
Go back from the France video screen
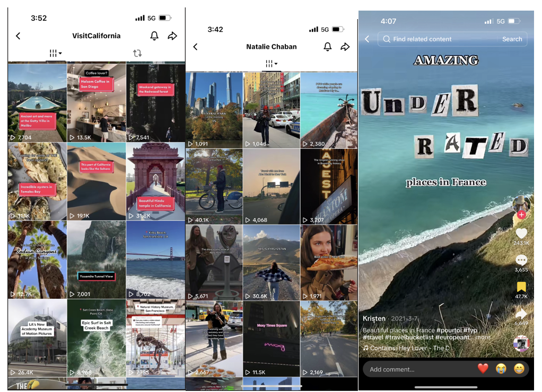(367, 39)
